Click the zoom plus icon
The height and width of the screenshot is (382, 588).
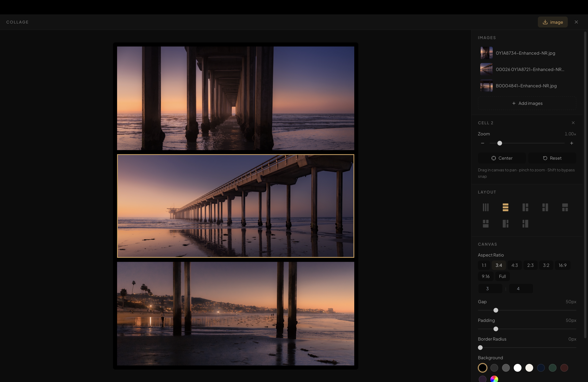(x=571, y=143)
